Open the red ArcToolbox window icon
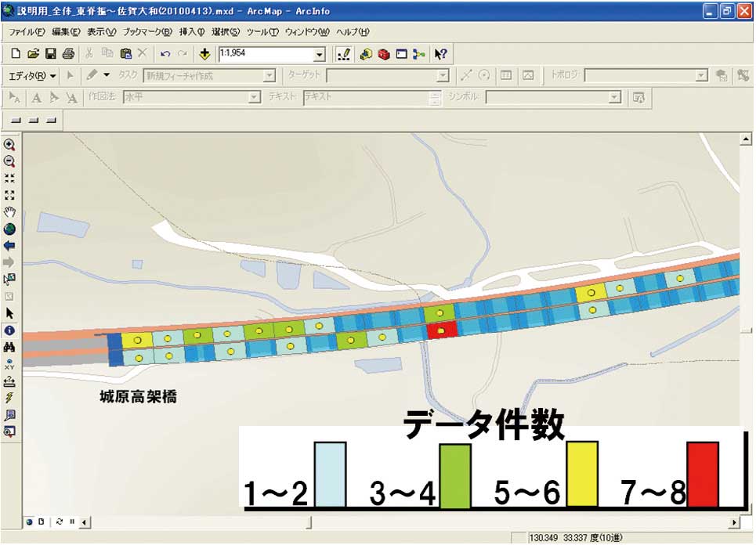 [x=384, y=54]
